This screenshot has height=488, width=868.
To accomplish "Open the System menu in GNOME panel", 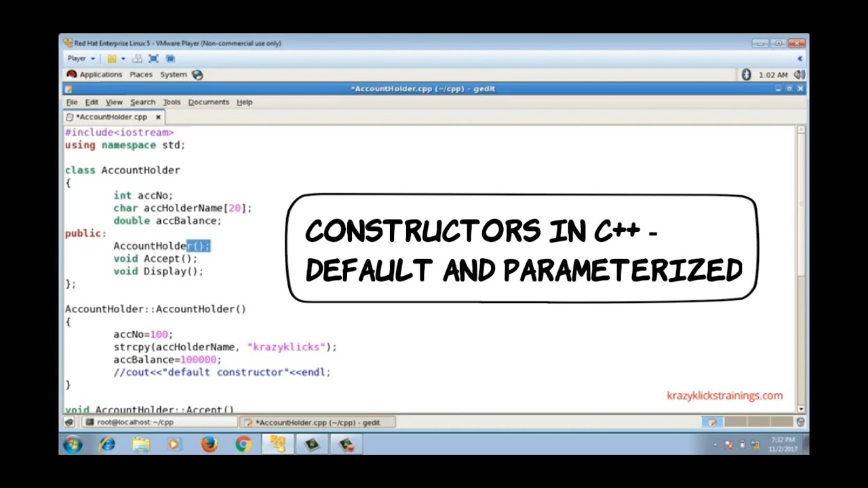I will tap(173, 75).
